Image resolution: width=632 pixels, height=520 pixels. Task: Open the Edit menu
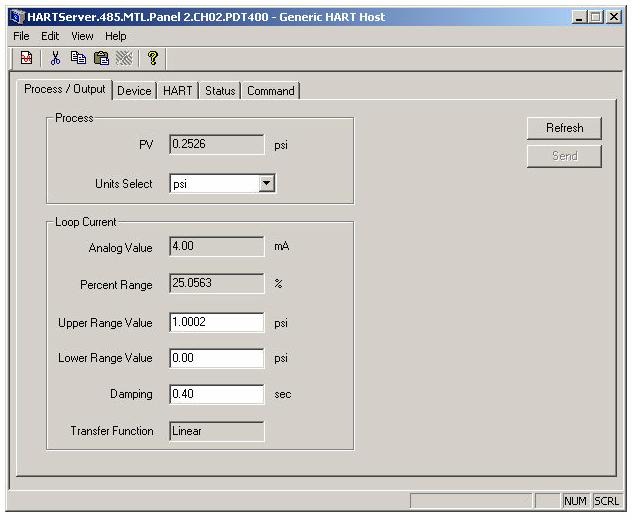tap(50, 36)
